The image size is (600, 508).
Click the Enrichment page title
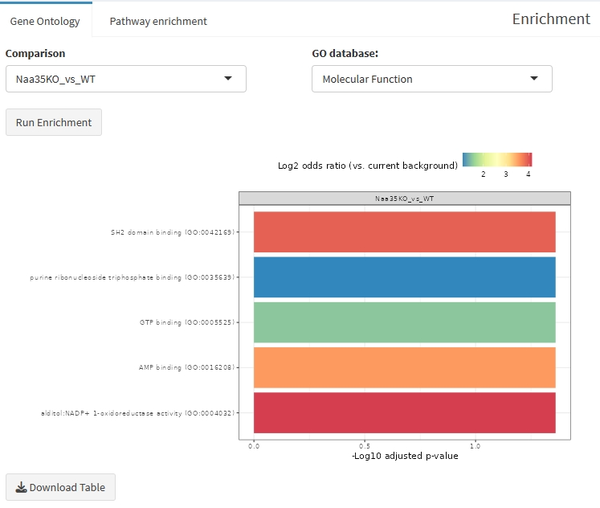[550, 19]
